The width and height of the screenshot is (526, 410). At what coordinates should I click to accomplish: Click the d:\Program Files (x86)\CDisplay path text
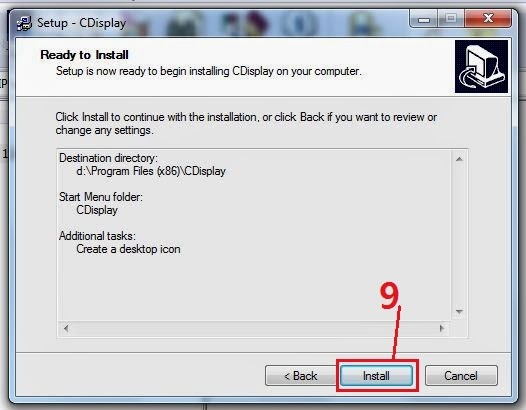coord(151,171)
